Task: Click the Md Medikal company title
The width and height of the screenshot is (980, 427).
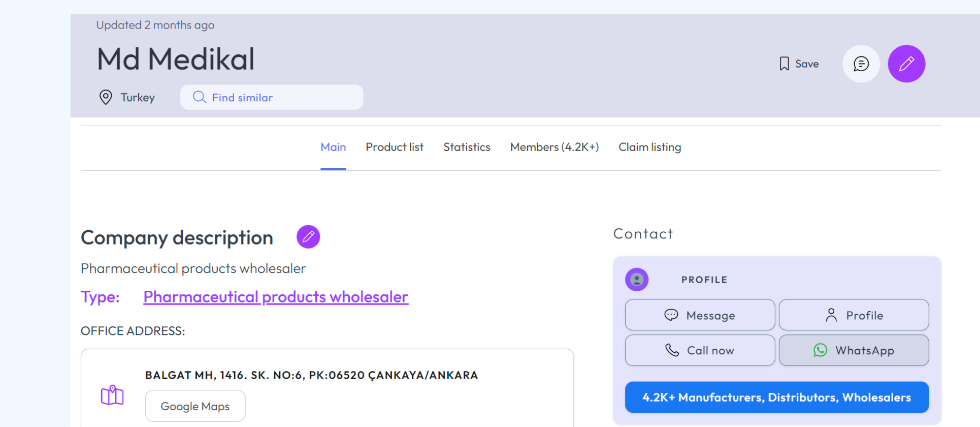Action: [176, 59]
